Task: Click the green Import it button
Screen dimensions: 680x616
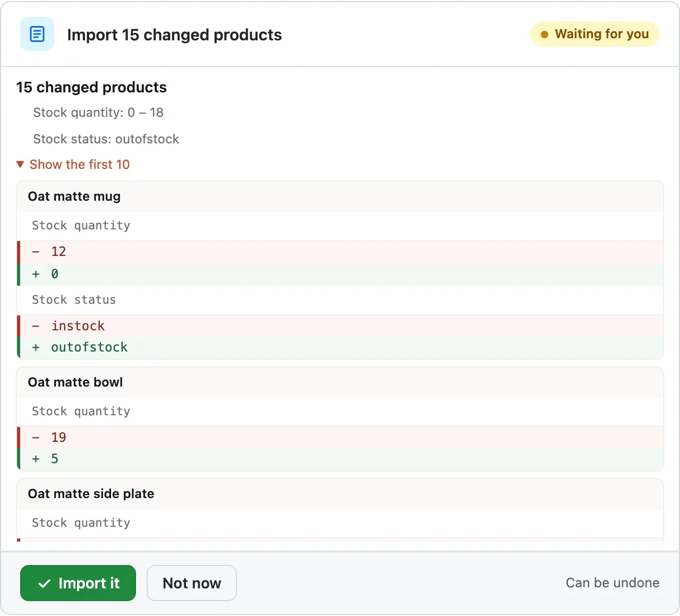Action: [78, 583]
